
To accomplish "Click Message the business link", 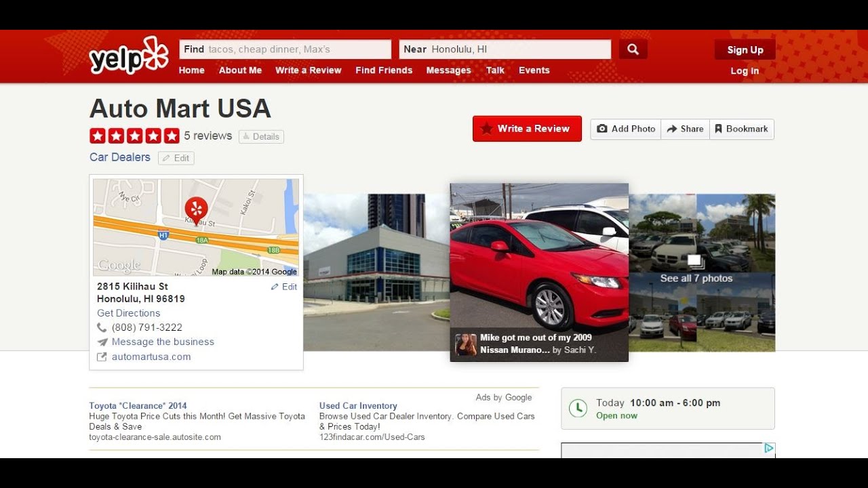I will [163, 342].
